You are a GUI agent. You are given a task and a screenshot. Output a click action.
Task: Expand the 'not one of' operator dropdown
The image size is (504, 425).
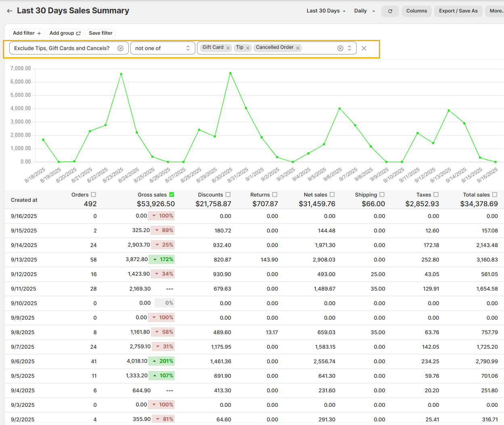pos(163,48)
